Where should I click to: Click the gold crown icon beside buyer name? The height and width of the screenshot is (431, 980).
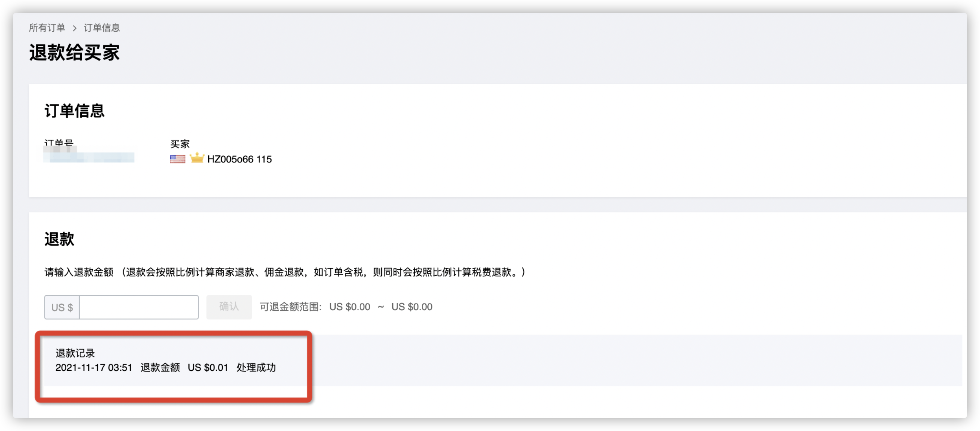(x=197, y=158)
